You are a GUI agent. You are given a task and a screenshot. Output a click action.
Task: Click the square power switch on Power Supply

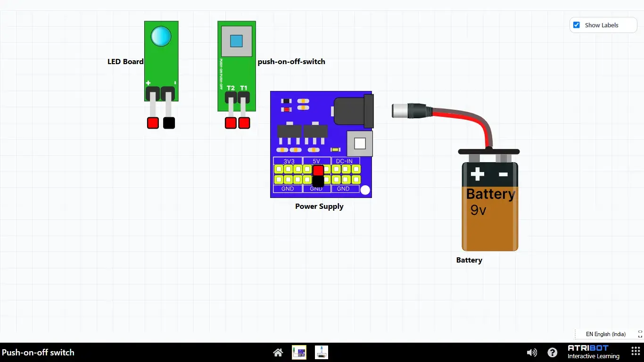tap(360, 144)
